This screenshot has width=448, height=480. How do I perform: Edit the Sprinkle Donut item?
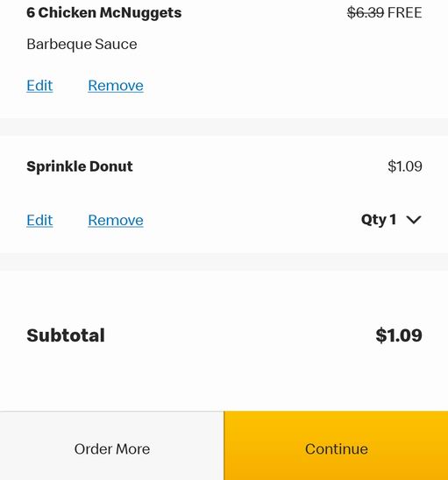(x=39, y=220)
